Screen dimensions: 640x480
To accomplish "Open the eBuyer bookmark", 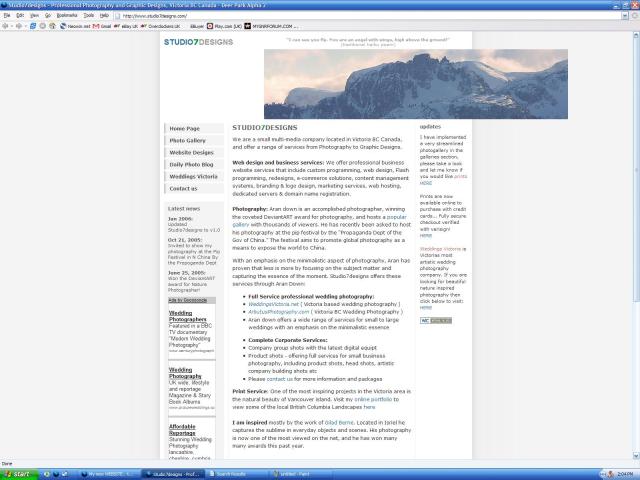I will (x=197, y=26).
